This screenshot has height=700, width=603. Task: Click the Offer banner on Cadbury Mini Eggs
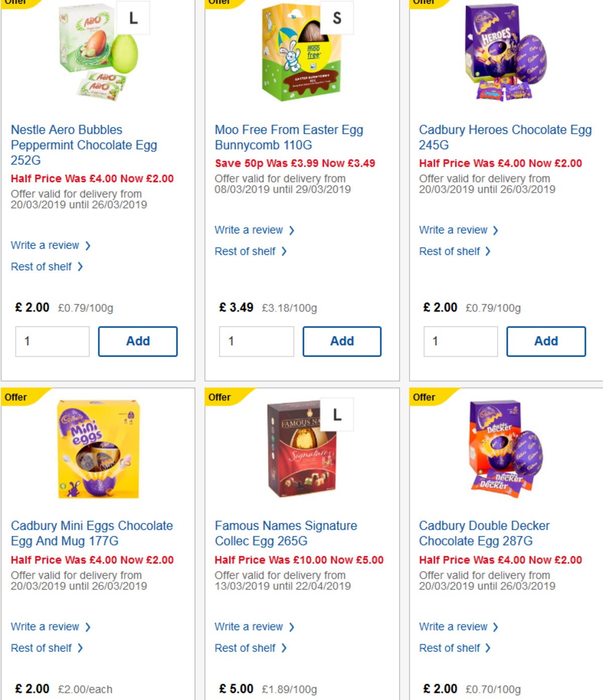pos(17,397)
